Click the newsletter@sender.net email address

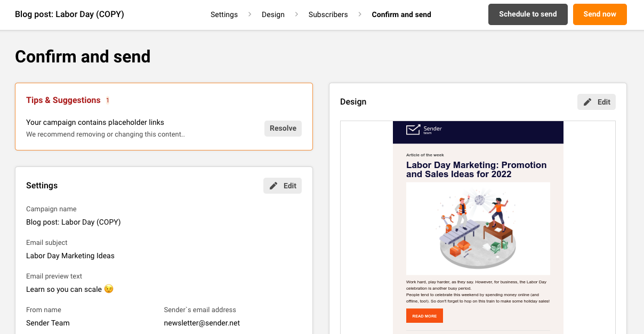pos(202,323)
